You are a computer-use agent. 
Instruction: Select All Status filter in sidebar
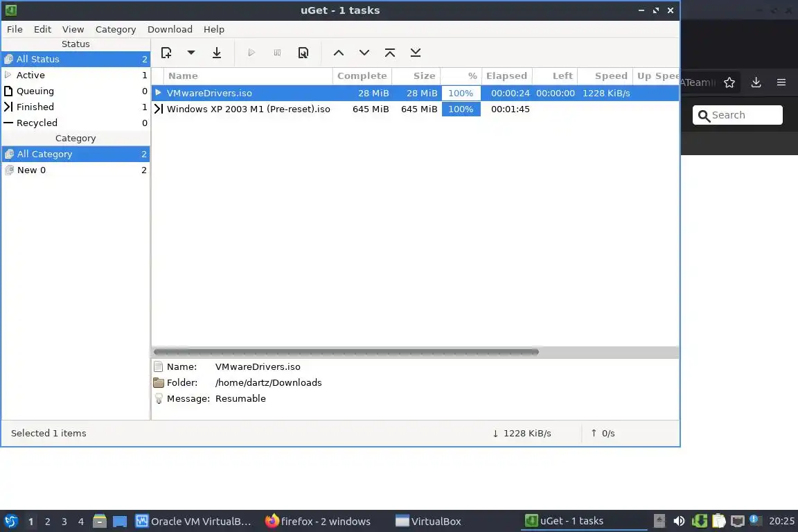76,59
